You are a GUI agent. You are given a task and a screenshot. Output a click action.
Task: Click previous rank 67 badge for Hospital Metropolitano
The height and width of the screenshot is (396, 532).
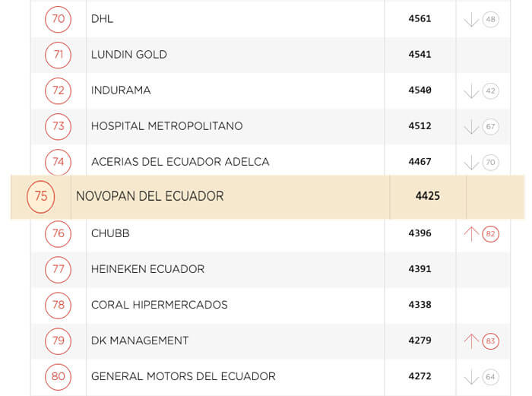pos(490,127)
